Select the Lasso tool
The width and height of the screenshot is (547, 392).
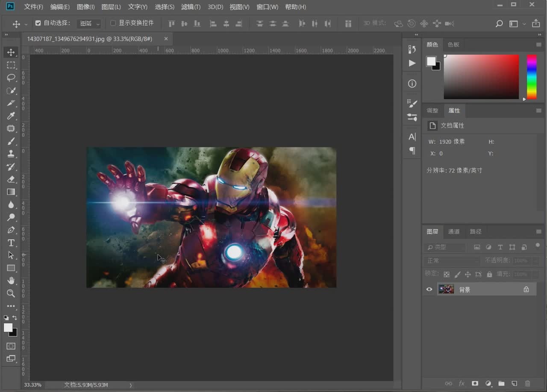coord(11,78)
